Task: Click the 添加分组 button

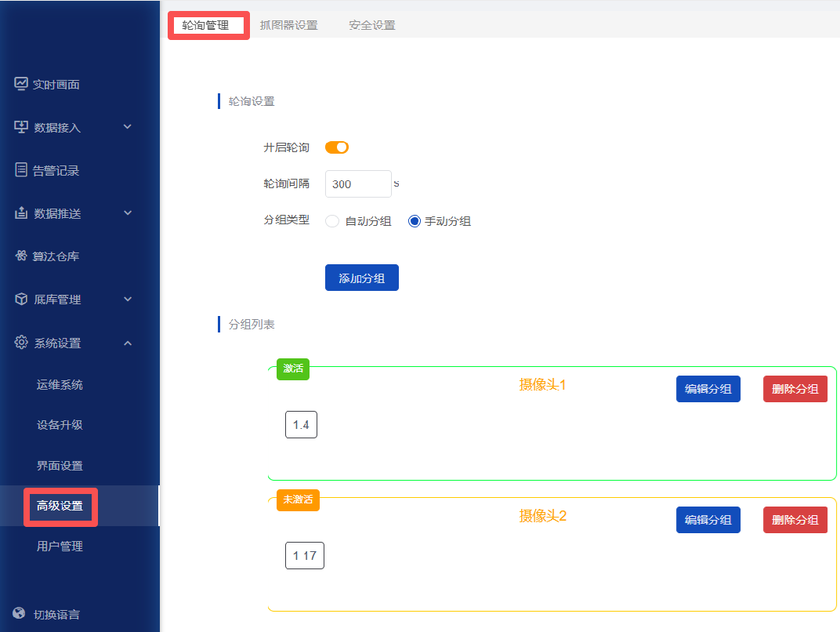Action: click(362, 278)
